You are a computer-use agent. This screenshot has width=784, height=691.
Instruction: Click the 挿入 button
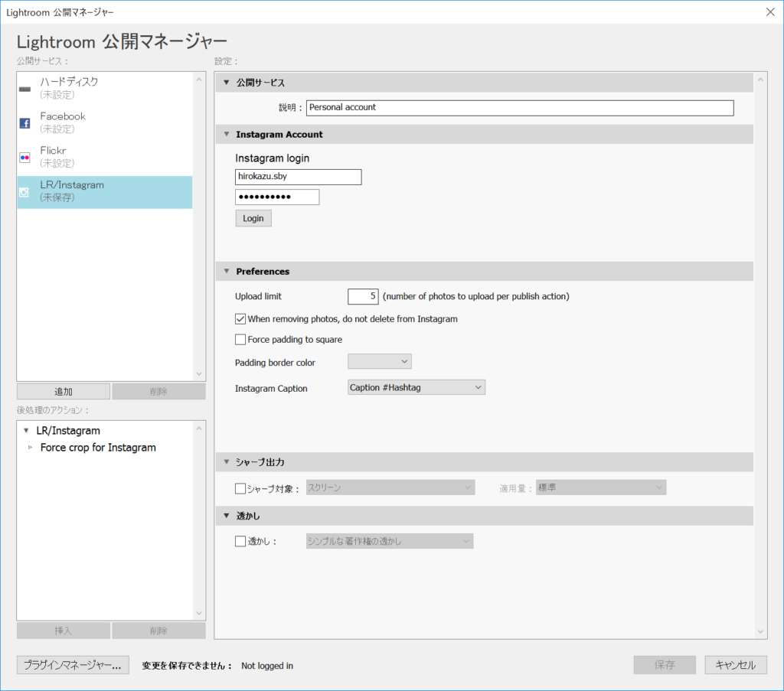pos(64,631)
